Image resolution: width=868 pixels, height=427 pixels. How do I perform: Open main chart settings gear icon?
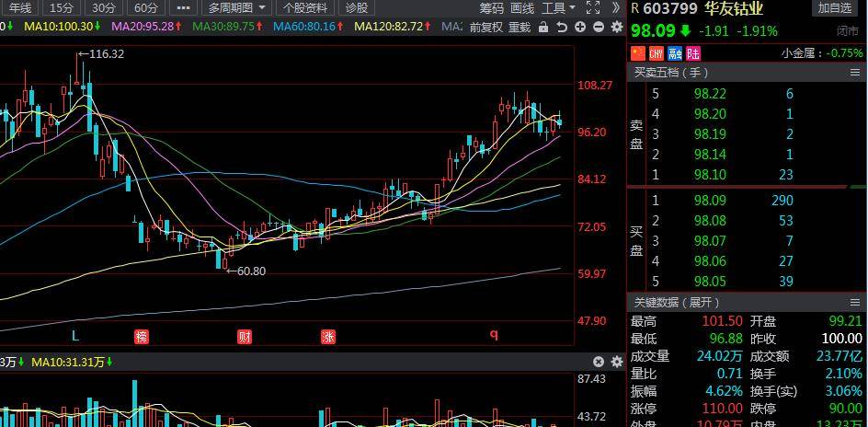pyautogui.click(x=616, y=27)
